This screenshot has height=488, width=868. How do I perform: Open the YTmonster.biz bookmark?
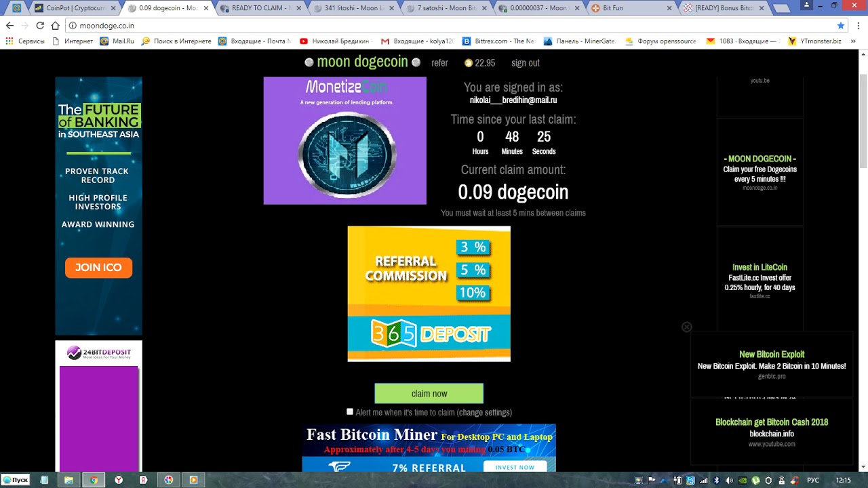814,41
